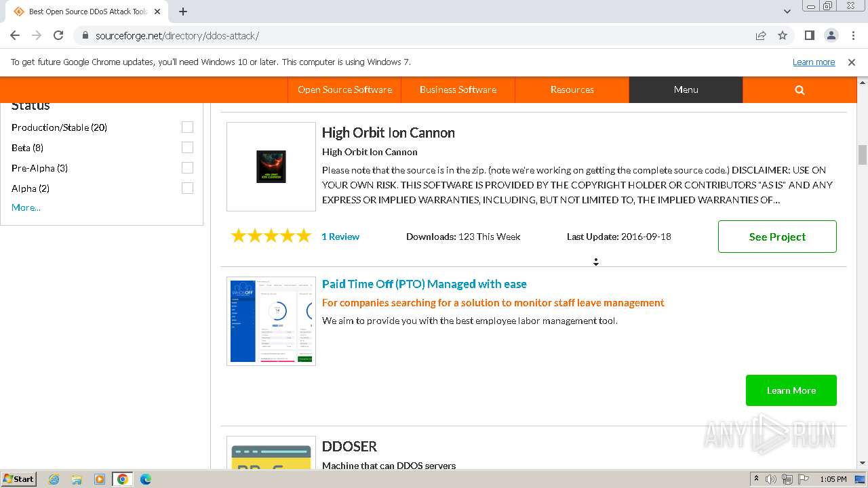Viewport: 868px width, 488px height.
Task: Open the Chrome three-dot menu
Action: [x=852, y=35]
